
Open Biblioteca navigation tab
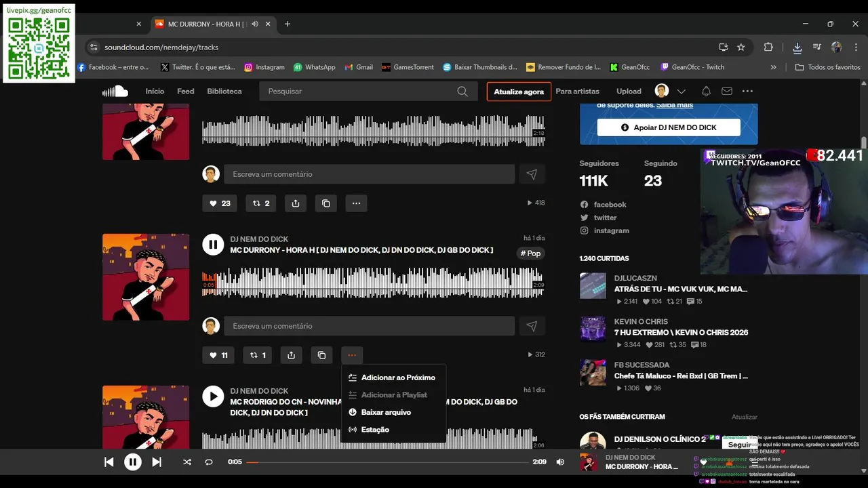[224, 91]
